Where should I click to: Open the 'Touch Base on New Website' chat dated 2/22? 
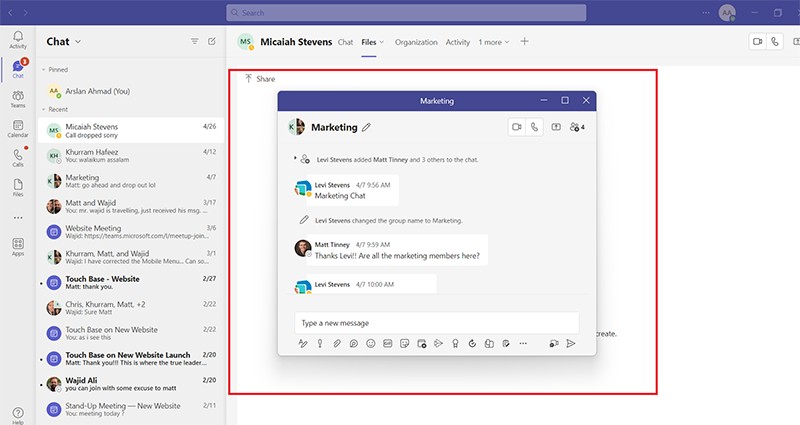(x=131, y=333)
